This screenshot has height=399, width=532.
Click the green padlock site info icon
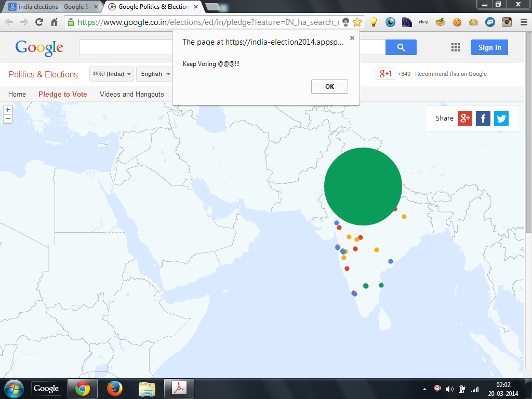[71, 22]
